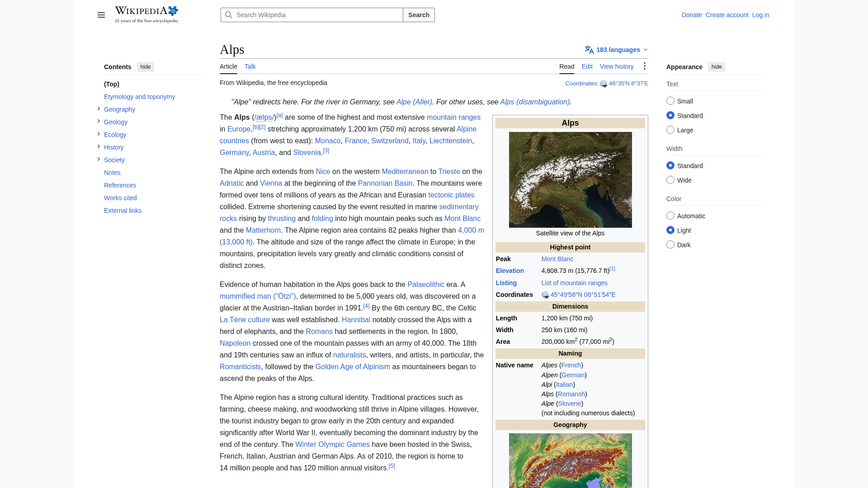Click the tectonic plates link

[x=451, y=195]
